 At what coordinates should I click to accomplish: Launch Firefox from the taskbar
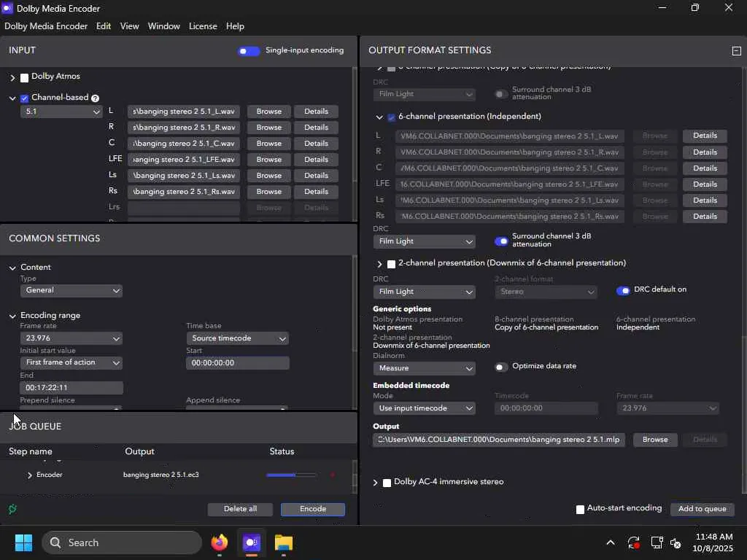(x=220, y=542)
